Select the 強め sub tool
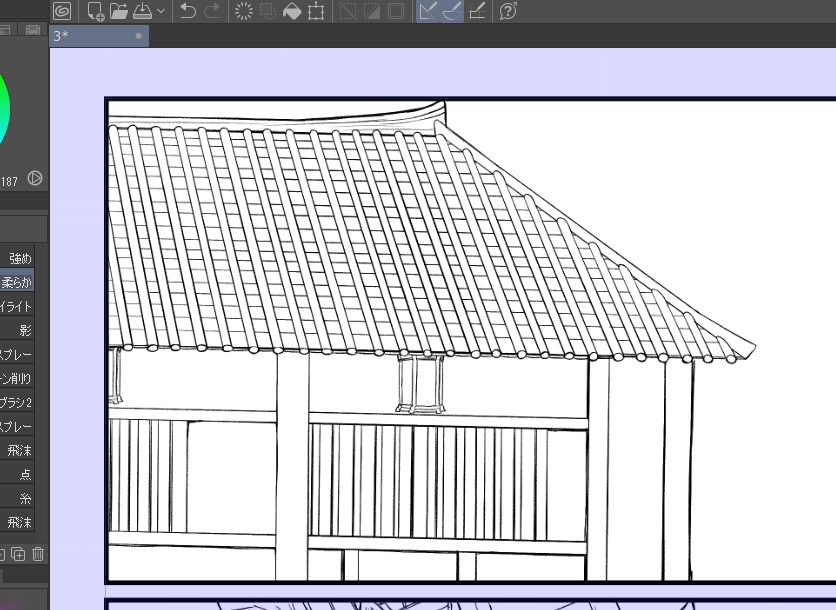Screen dimensions: 836x610 [x=17, y=259]
